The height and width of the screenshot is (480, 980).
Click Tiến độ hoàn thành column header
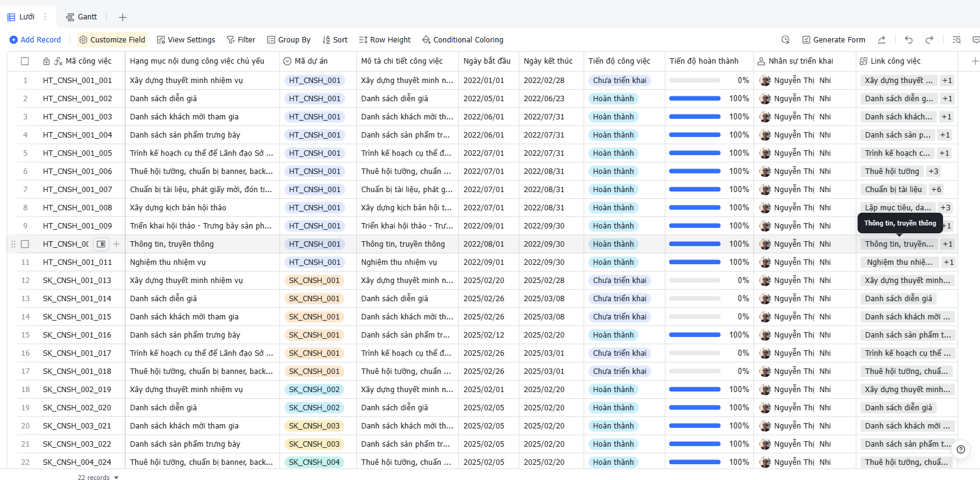pyautogui.click(x=709, y=61)
